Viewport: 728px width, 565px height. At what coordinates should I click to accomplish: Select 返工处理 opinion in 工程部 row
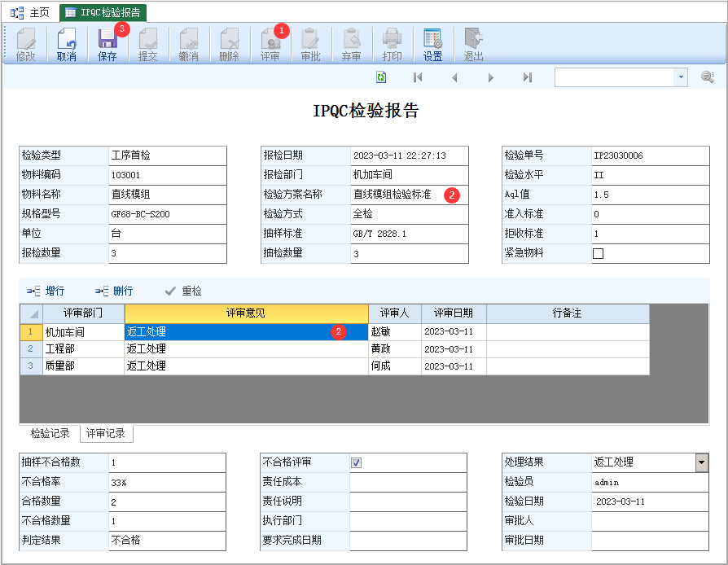(246, 349)
